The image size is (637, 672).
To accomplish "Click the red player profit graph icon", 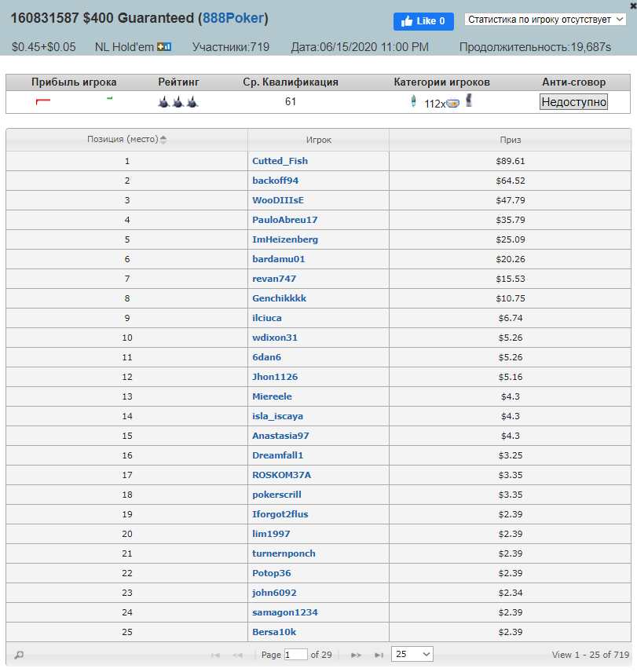I will coord(43,101).
